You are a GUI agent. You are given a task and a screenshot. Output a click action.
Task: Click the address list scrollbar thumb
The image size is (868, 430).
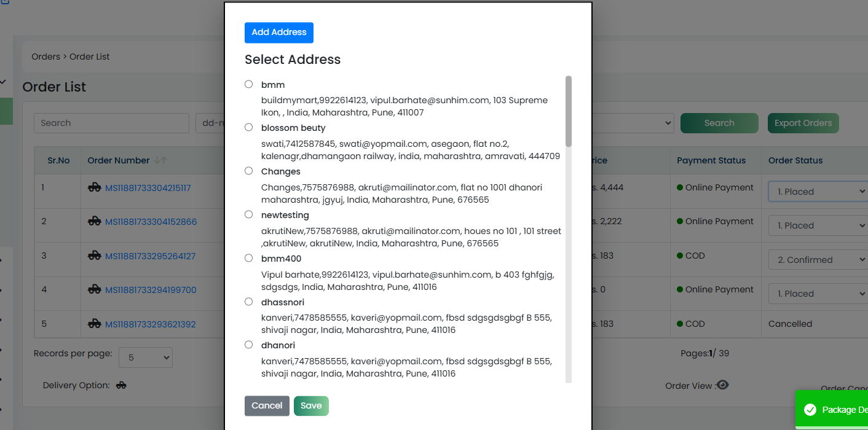569,111
